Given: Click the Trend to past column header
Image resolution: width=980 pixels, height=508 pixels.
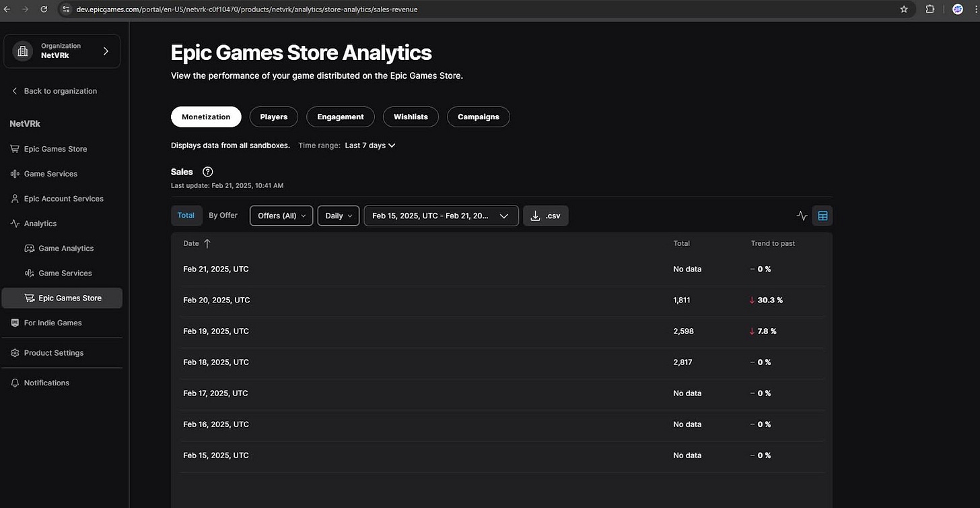Looking at the screenshot, I should (773, 243).
